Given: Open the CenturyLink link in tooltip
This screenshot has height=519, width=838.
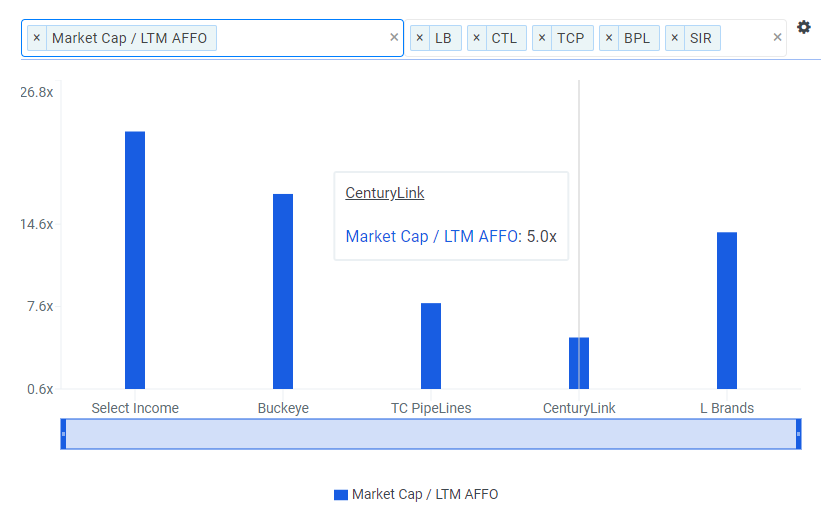Looking at the screenshot, I should pos(385,193).
